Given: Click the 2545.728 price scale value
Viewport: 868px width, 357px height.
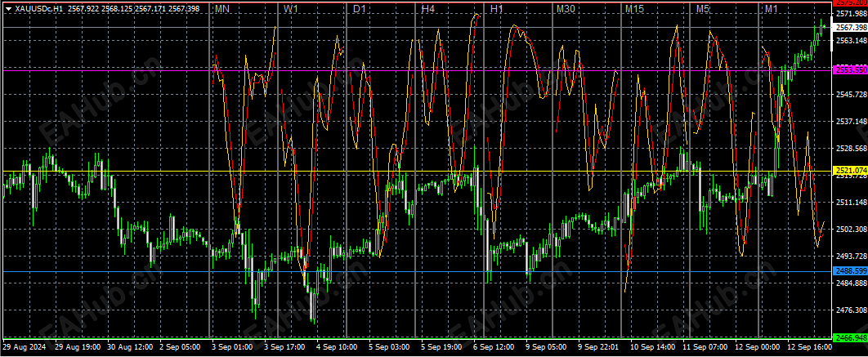Looking at the screenshot, I should [x=852, y=94].
